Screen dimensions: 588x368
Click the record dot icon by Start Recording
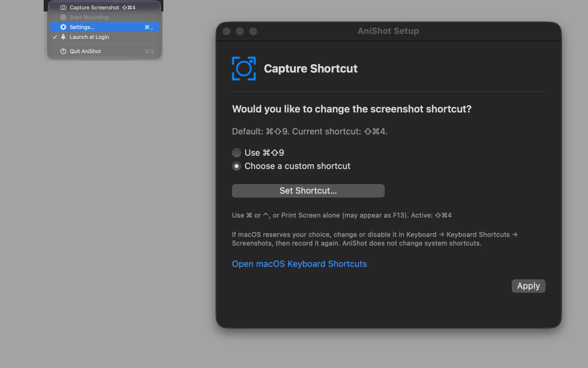click(x=63, y=17)
